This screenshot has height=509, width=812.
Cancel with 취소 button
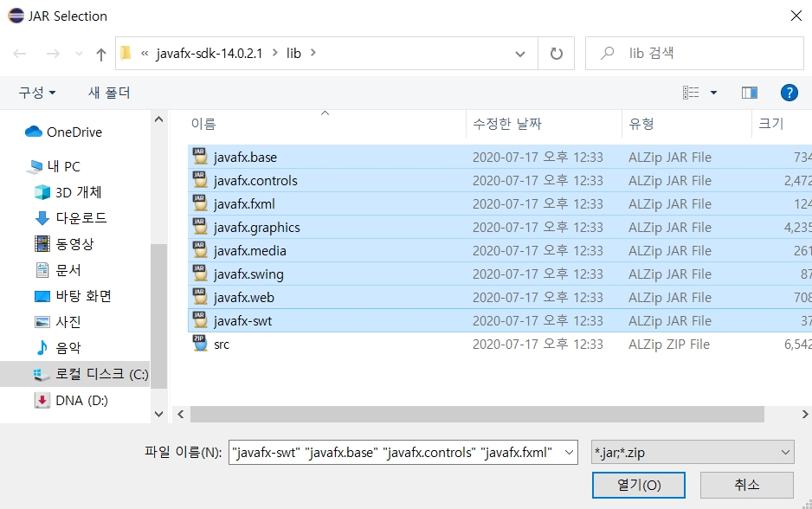pos(747,485)
